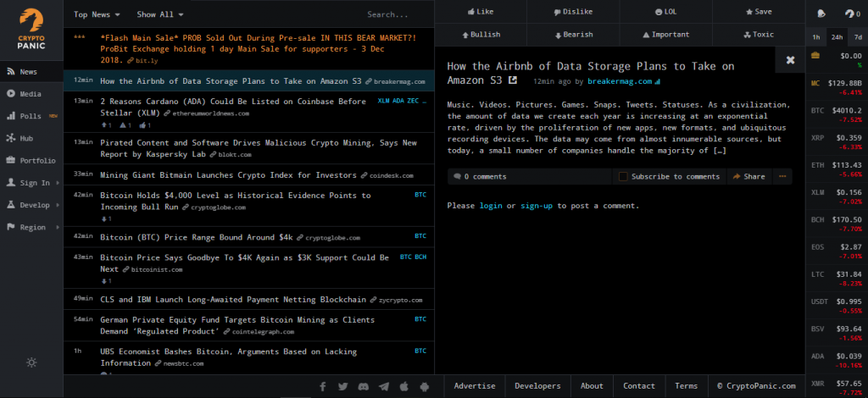Close the article detail panel

click(x=790, y=60)
